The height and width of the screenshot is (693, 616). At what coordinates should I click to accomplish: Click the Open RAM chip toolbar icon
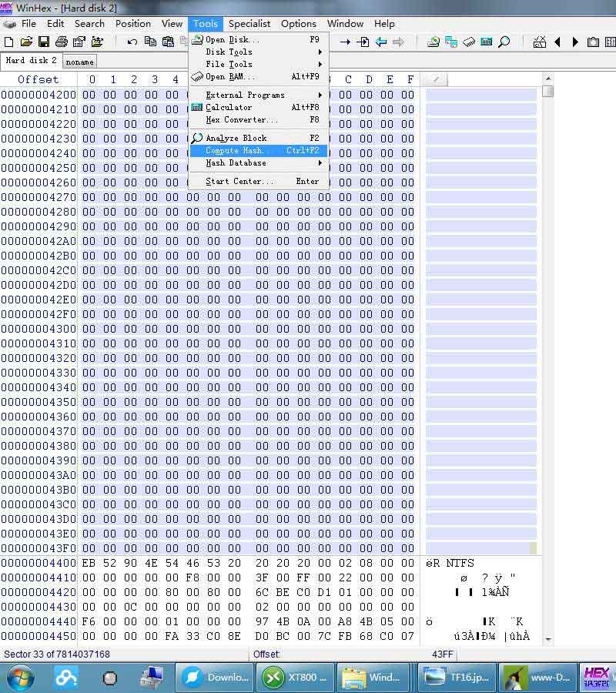[469, 42]
